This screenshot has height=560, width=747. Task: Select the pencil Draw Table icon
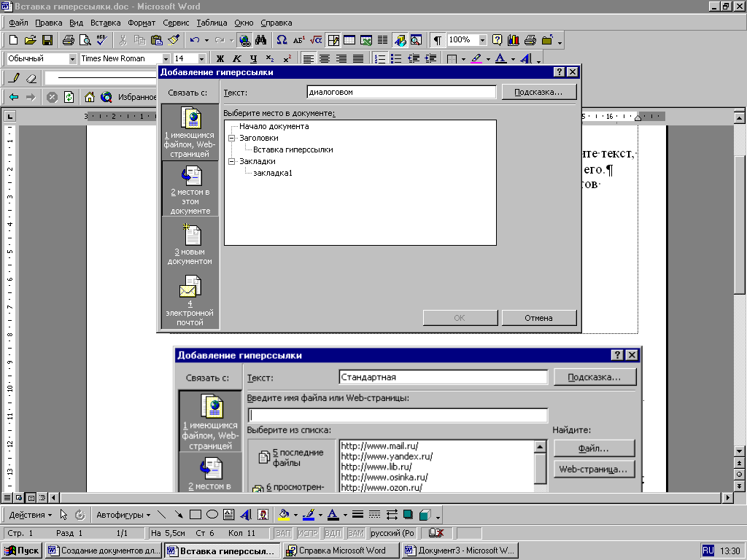15,77
